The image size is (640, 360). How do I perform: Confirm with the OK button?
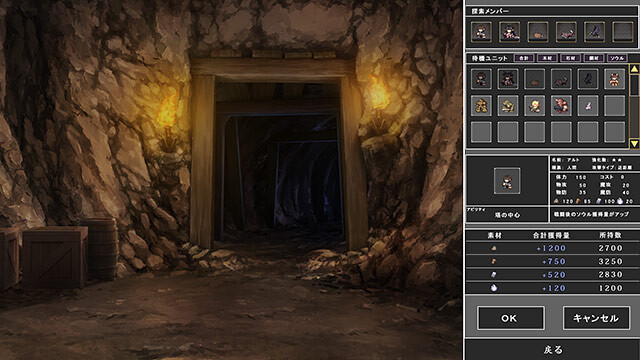pyautogui.click(x=511, y=318)
